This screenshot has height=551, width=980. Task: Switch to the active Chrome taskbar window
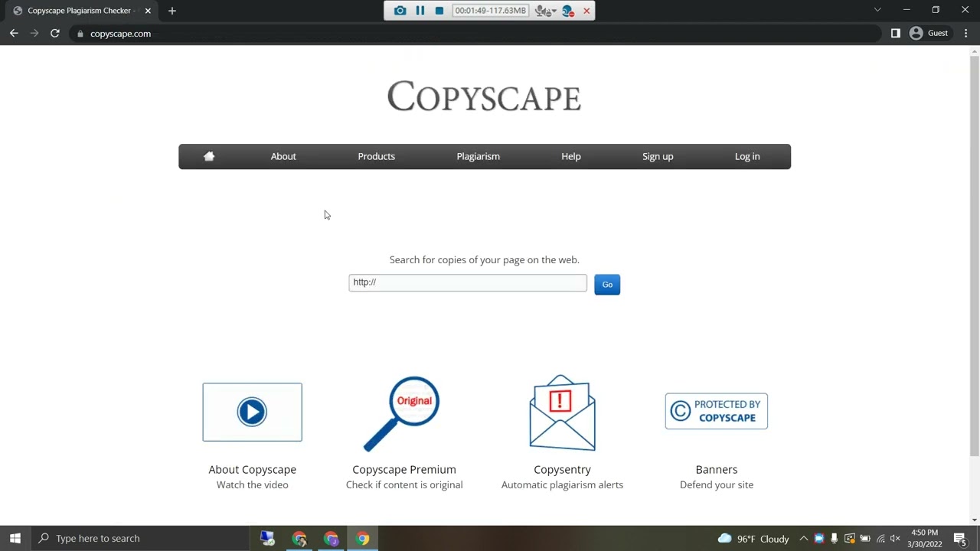[363, 538]
